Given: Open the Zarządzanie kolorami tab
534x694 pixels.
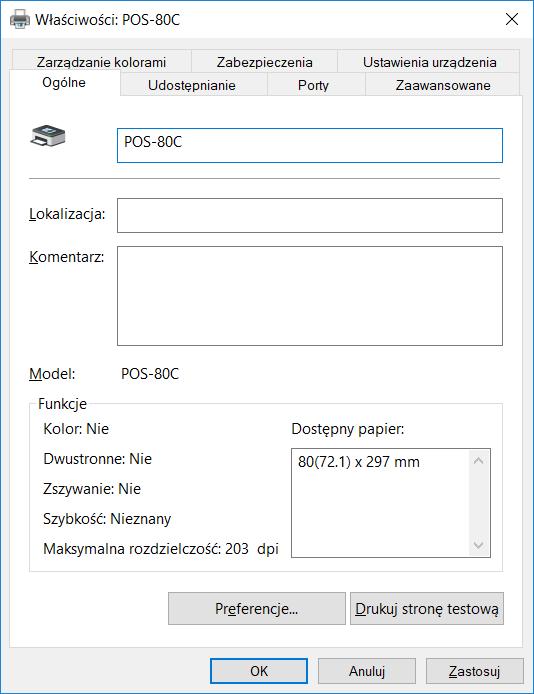Looking at the screenshot, I should 101,62.
